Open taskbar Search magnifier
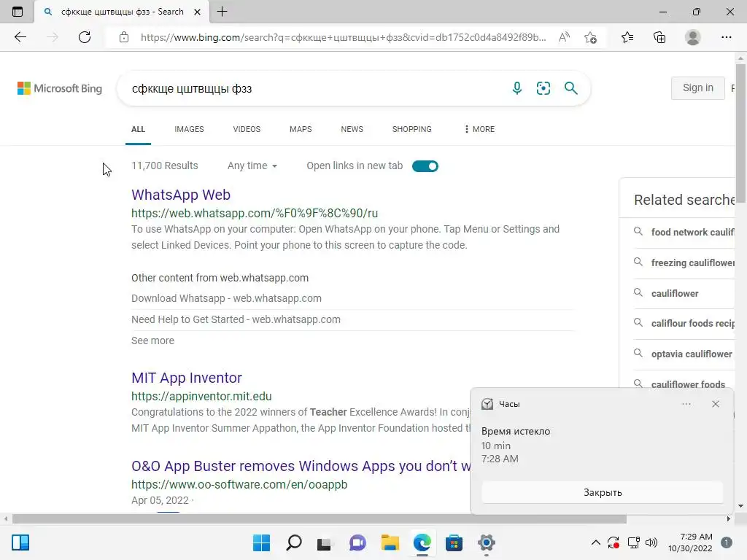The width and height of the screenshot is (747, 560). [x=294, y=542]
